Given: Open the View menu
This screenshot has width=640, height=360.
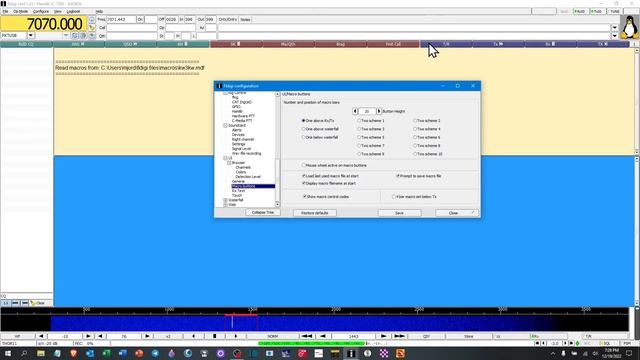Looking at the screenshot, I should (58, 11).
